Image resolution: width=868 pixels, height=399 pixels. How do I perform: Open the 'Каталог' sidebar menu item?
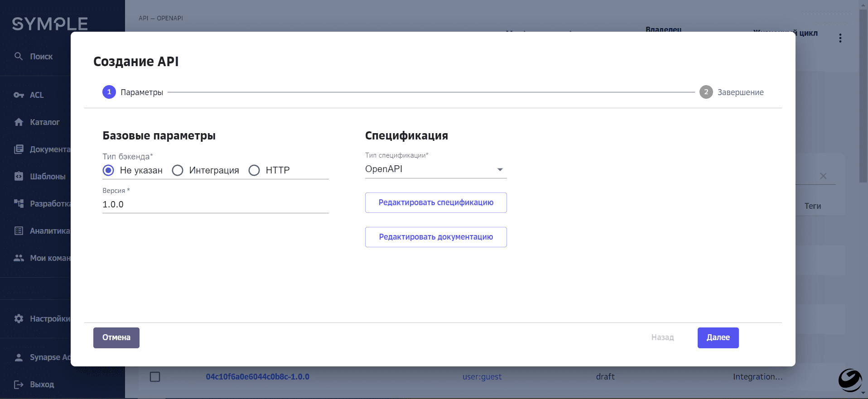pos(45,122)
